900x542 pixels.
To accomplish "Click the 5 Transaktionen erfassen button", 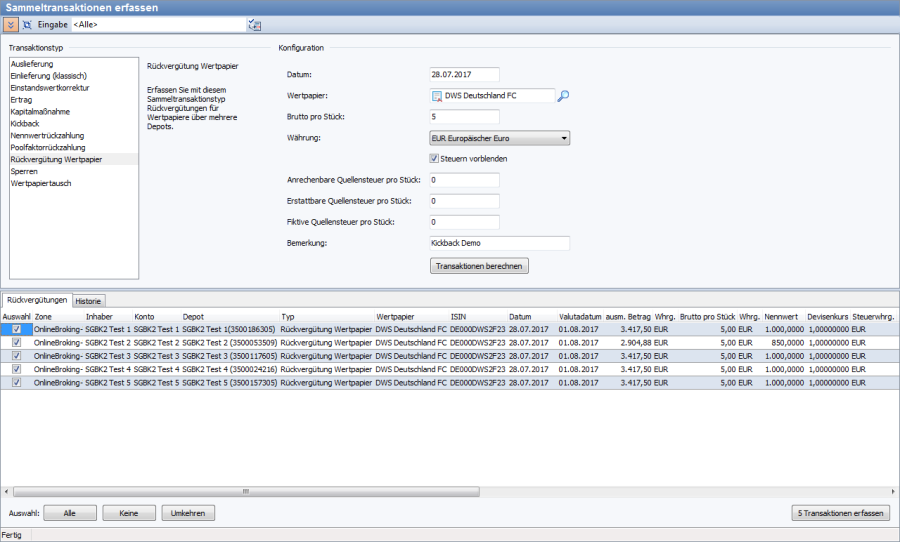I will tap(840, 513).
